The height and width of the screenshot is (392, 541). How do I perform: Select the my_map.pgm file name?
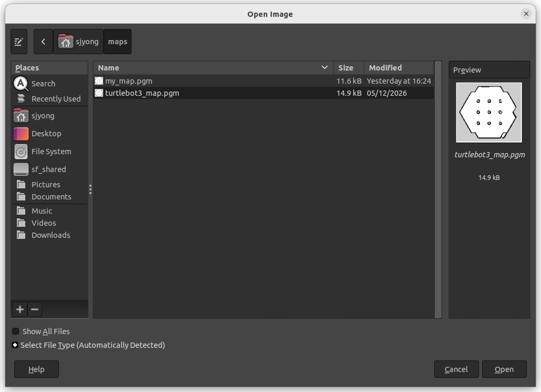click(129, 81)
